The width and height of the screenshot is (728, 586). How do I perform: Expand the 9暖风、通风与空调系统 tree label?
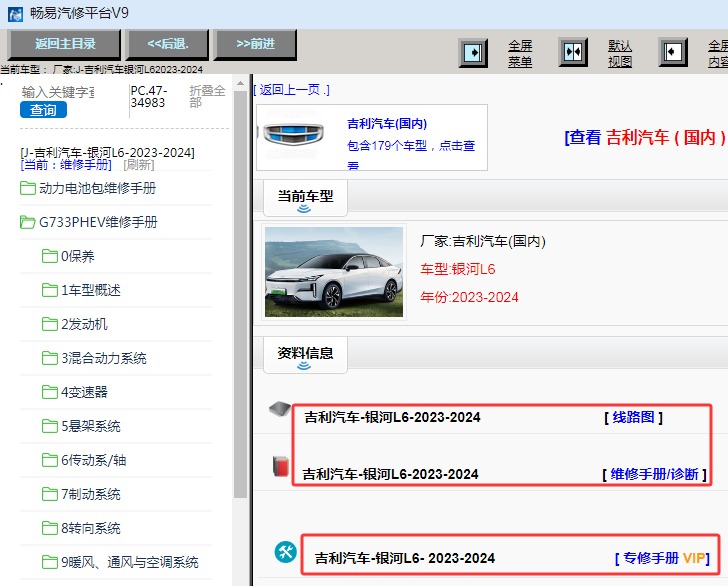[x=130, y=562]
